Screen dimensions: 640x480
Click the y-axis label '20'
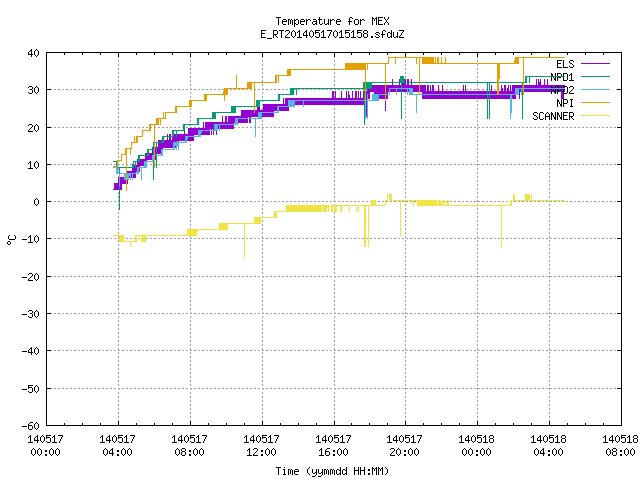click(x=33, y=128)
